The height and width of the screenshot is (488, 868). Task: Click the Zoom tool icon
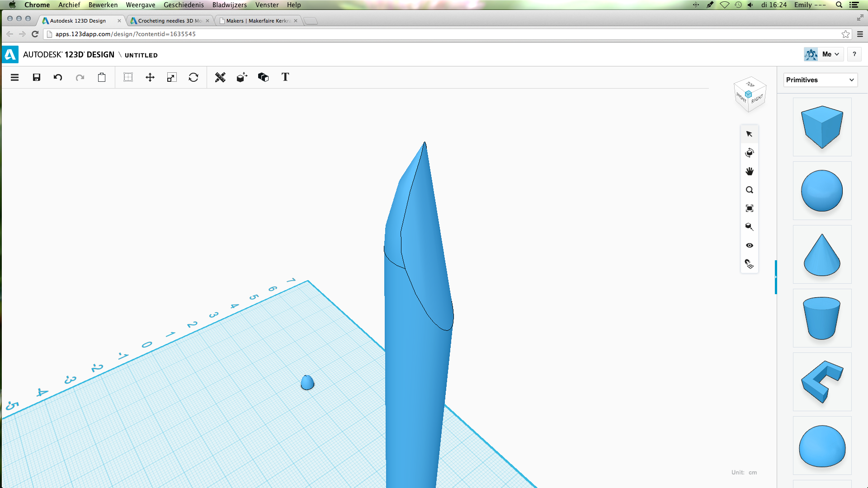[x=750, y=189]
